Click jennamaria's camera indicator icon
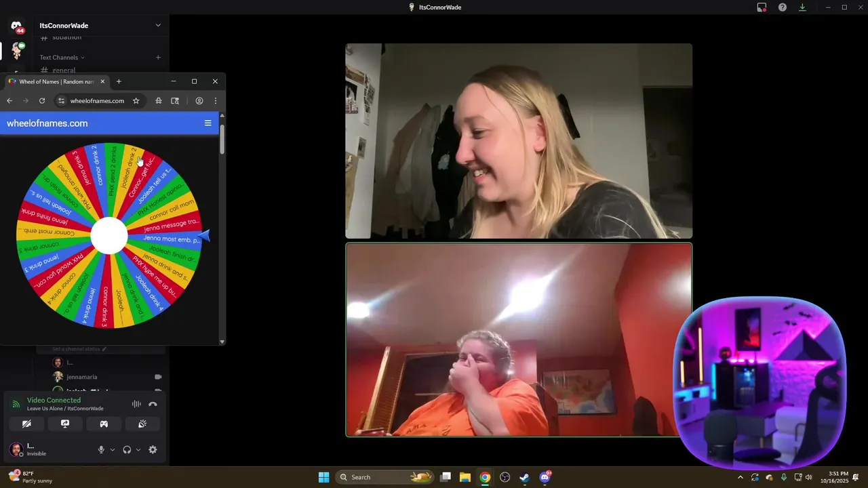 tap(158, 377)
